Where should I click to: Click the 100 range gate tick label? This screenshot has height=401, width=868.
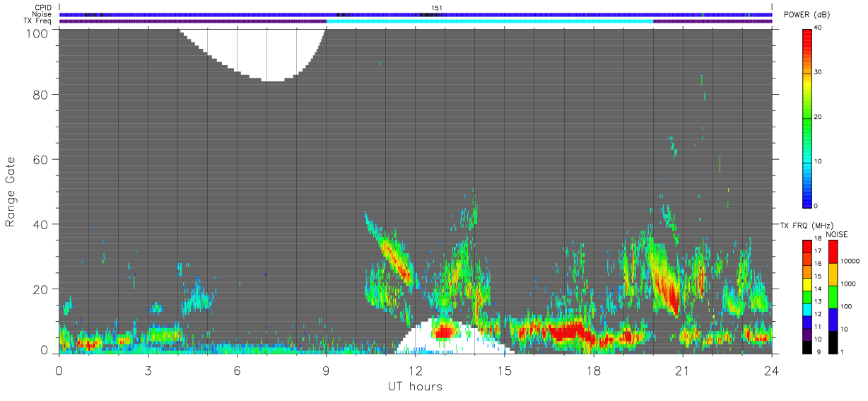click(x=35, y=33)
